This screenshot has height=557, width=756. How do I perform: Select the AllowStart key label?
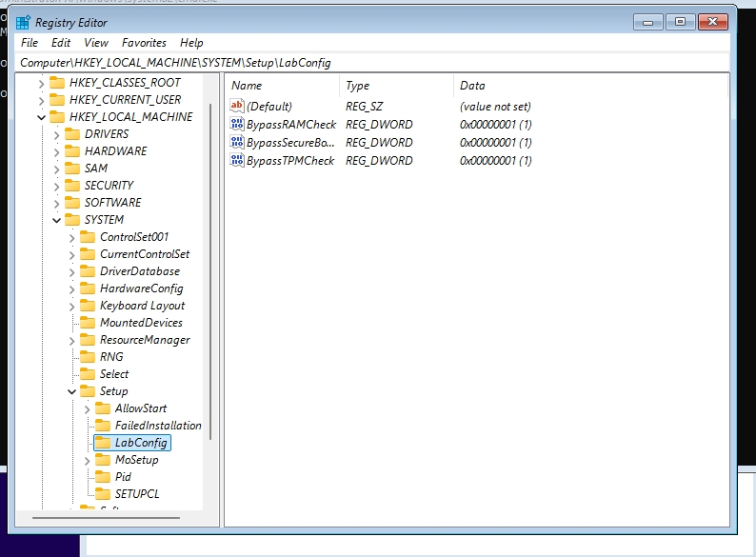141,408
